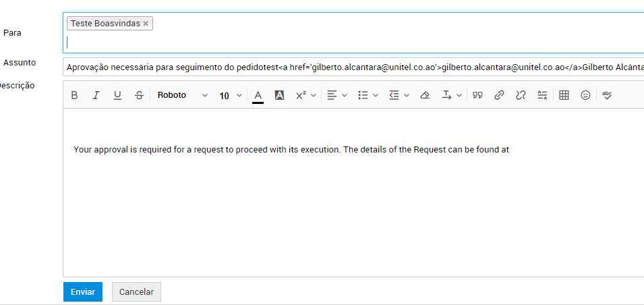Image resolution: width=644 pixels, height=305 pixels.
Task: Choose the text background highlight color
Action: (x=279, y=95)
